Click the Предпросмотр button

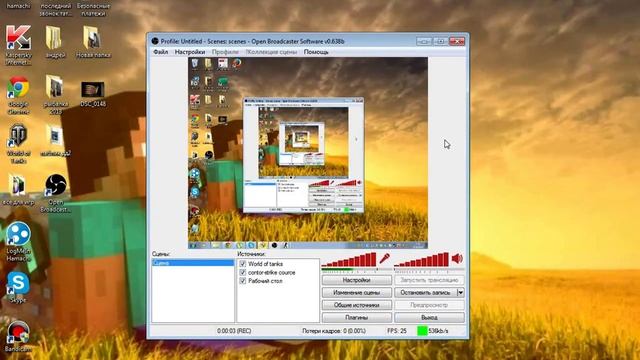click(x=429, y=305)
